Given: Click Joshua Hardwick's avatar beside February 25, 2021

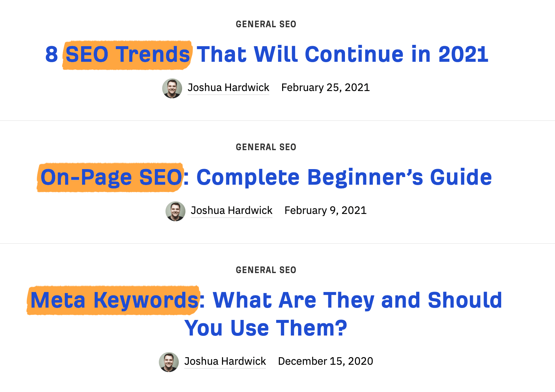Looking at the screenshot, I should [172, 88].
